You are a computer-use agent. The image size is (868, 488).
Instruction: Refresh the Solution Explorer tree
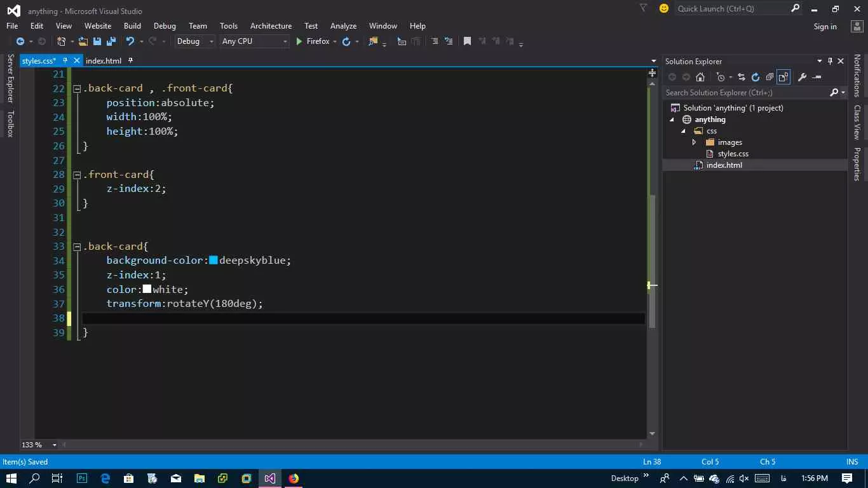pyautogui.click(x=756, y=77)
